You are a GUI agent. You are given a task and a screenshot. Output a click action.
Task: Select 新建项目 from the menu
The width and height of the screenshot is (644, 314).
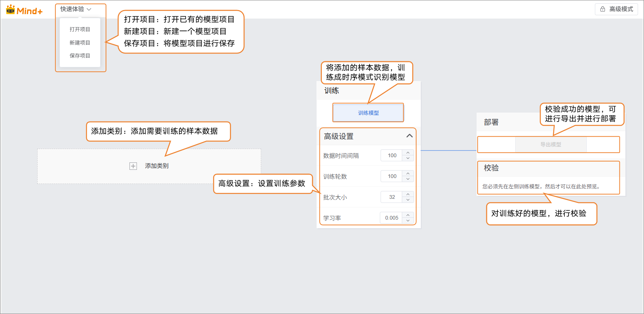point(80,43)
